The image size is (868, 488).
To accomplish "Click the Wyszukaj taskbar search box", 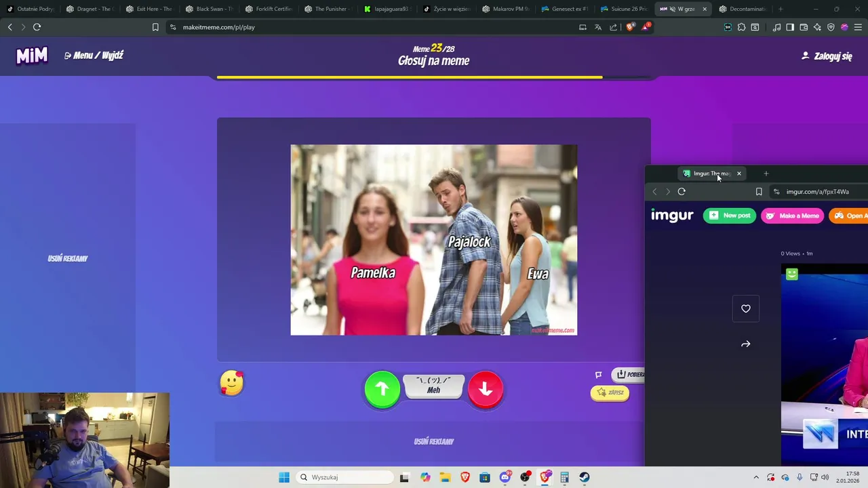I will click(x=344, y=477).
